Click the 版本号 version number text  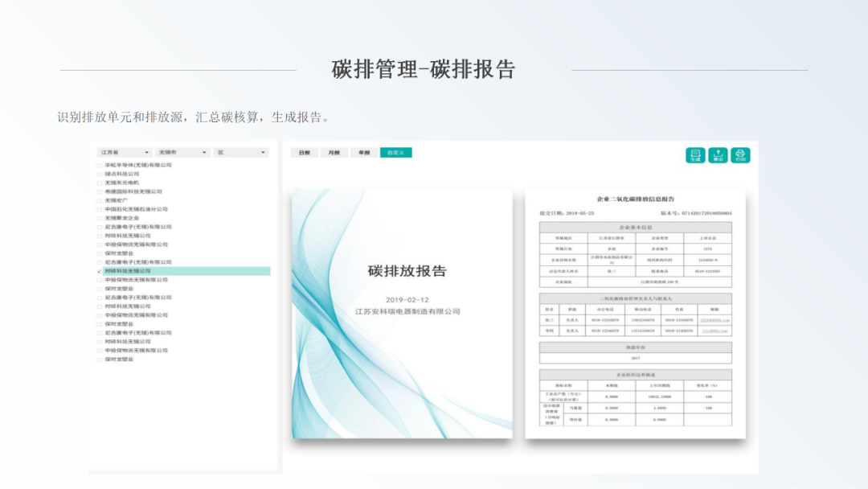(x=696, y=213)
